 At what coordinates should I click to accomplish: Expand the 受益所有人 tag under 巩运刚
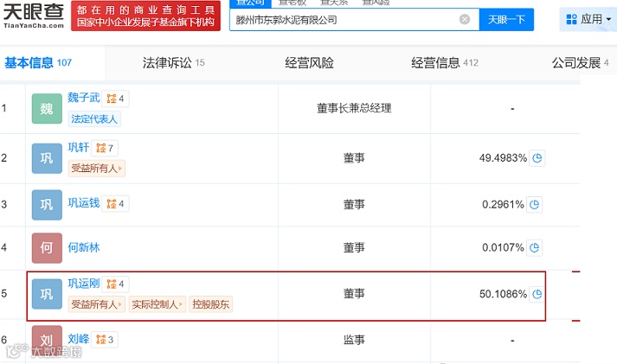click(x=96, y=304)
